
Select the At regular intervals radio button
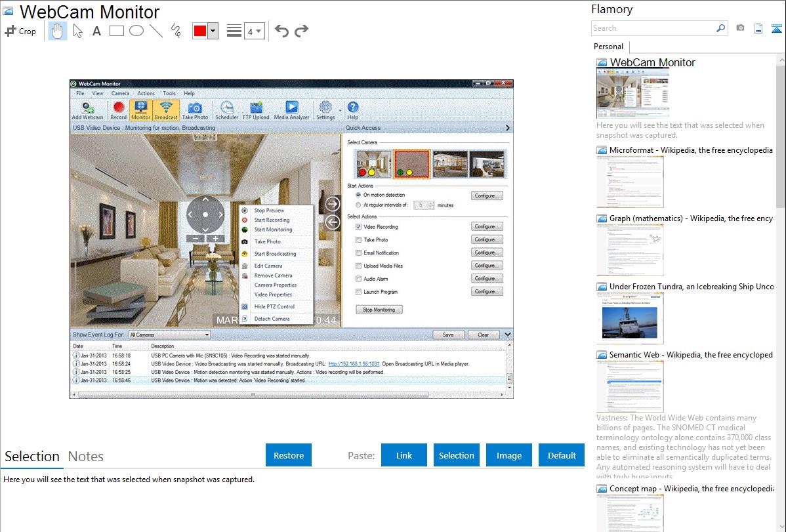point(358,205)
